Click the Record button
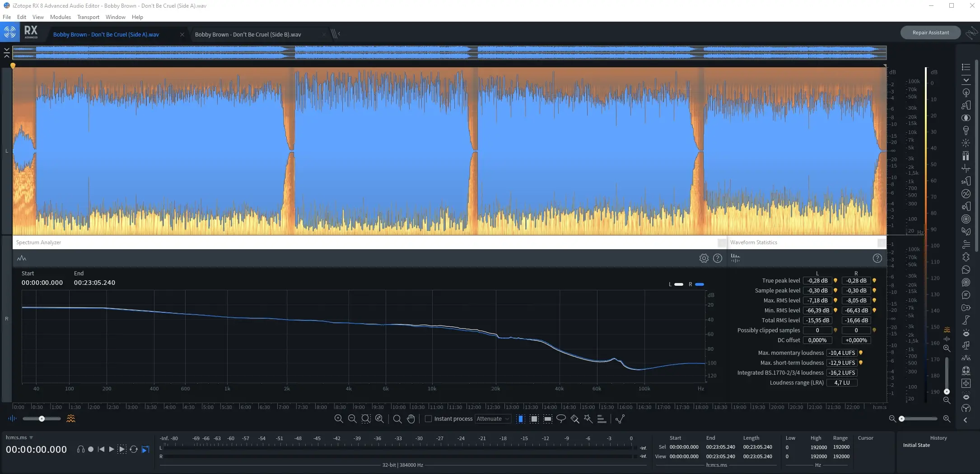The width and height of the screenshot is (980, 474). (91, 449)
